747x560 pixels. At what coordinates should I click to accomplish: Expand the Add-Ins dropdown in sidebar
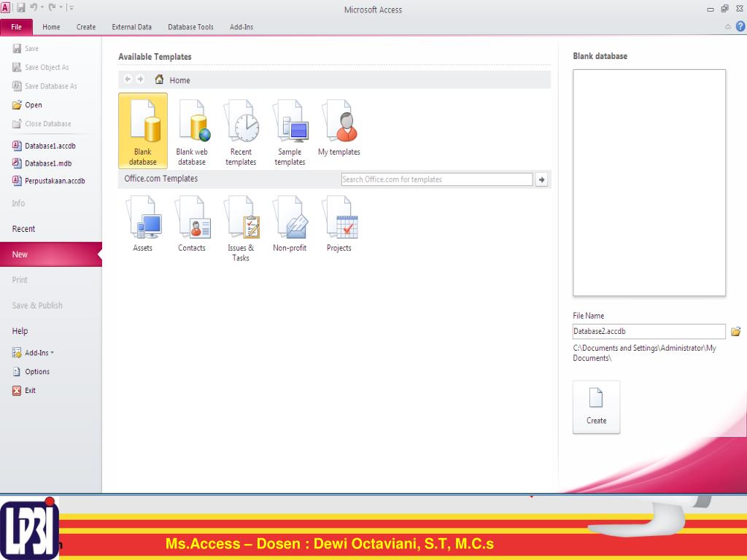[33, 353]
